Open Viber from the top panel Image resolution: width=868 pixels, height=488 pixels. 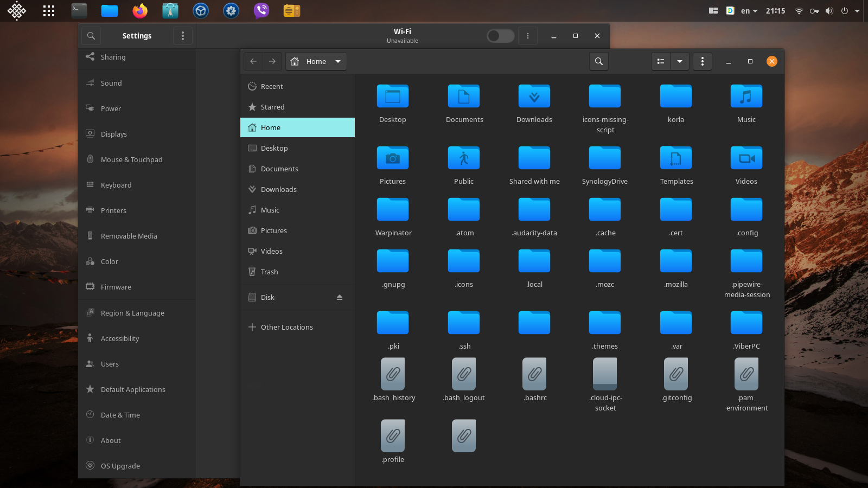[x=261, y=11]
